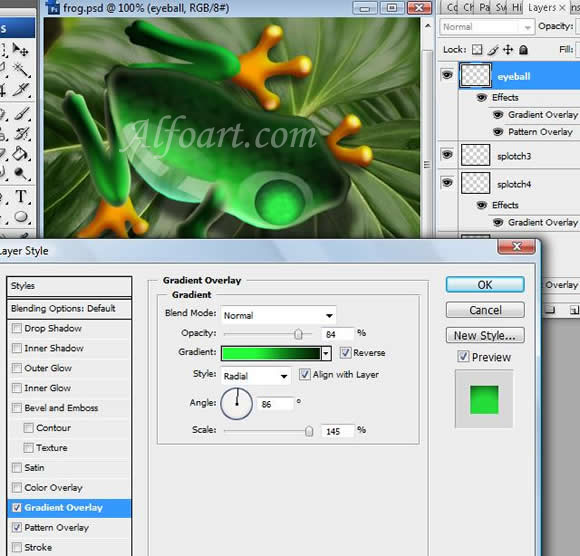Expand the gradient picker arrow
This screenshot has width=580, height=556.
point(326,353)
